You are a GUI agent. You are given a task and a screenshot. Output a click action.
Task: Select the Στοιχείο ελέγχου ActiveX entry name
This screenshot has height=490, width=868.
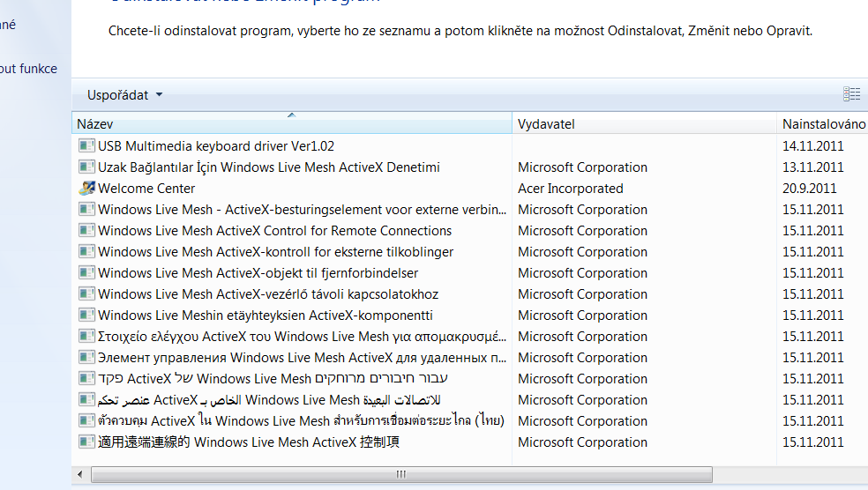303,337
